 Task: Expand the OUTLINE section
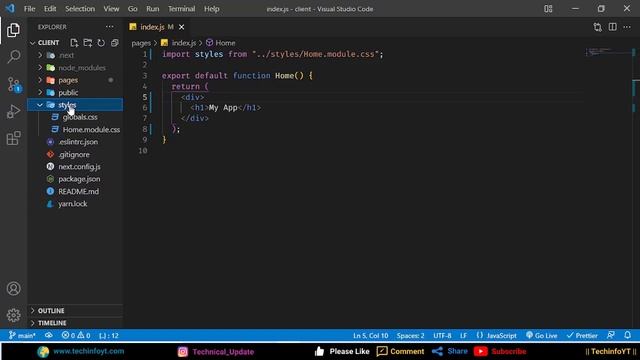[75, 311]
